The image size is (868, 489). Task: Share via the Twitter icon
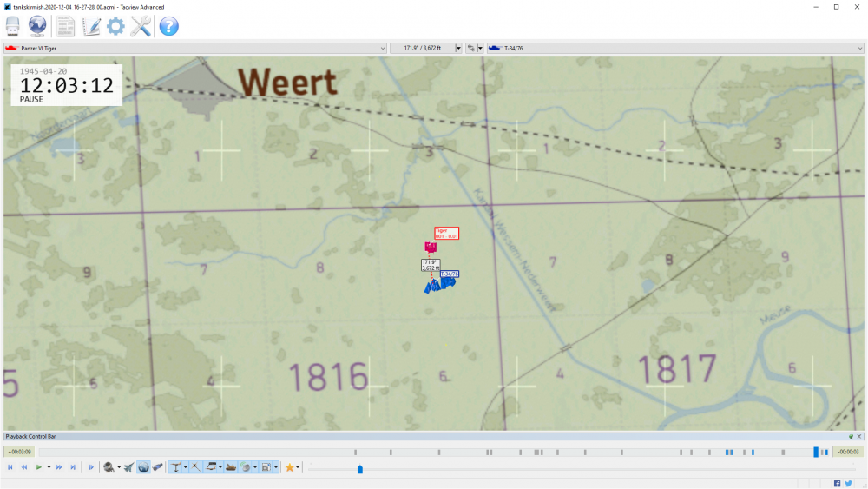pyautogui.click(x=849, y=484)
